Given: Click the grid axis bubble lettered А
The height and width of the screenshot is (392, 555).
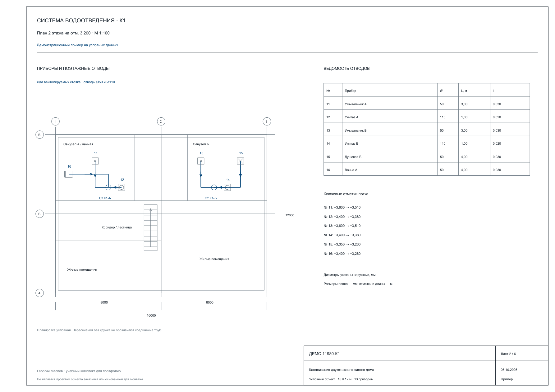Looking at the screenshot, I should click(39, 293).
